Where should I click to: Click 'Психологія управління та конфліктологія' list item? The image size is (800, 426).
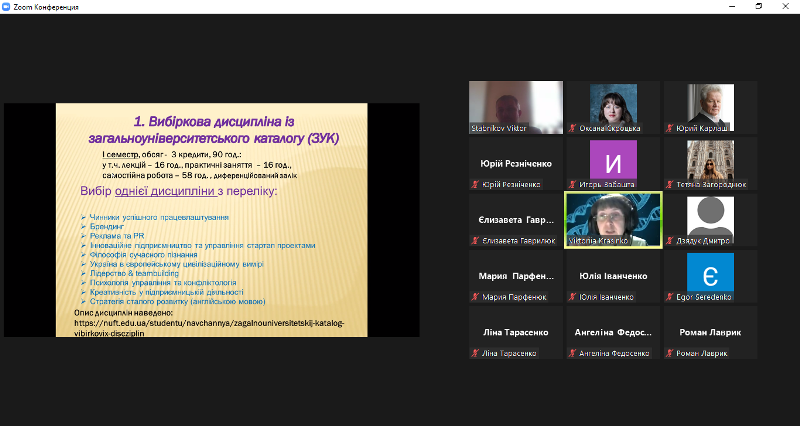163,282
